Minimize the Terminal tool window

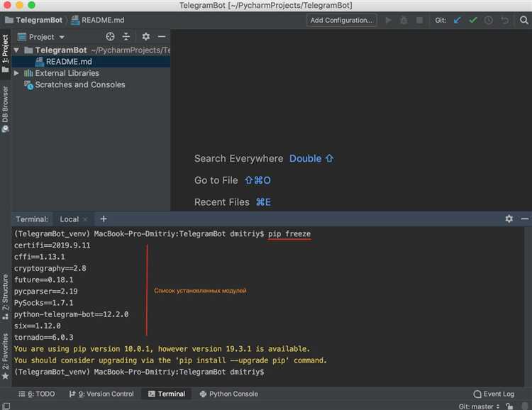tap(524, 219)
